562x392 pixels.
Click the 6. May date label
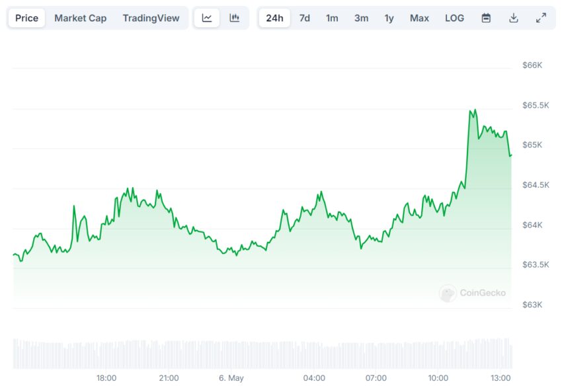pyautogui.click(x=231, y=378)
